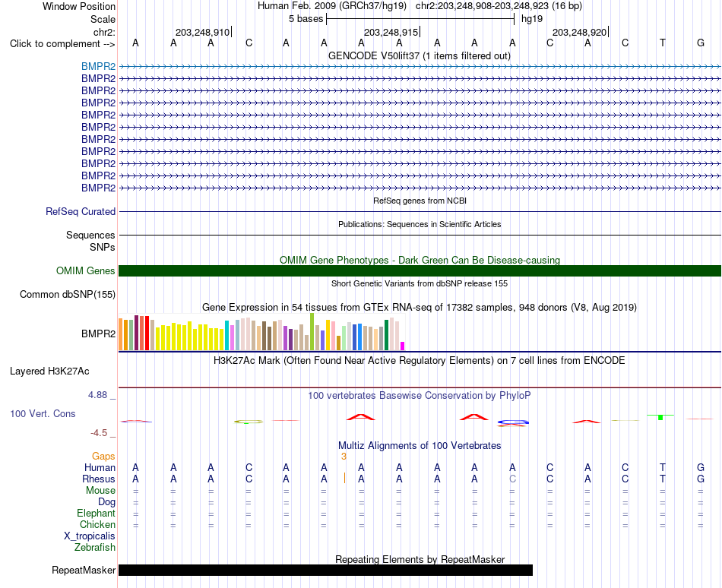
Task: Select the BMPR2 label beside GTEx chart
Action: [98, 334]
